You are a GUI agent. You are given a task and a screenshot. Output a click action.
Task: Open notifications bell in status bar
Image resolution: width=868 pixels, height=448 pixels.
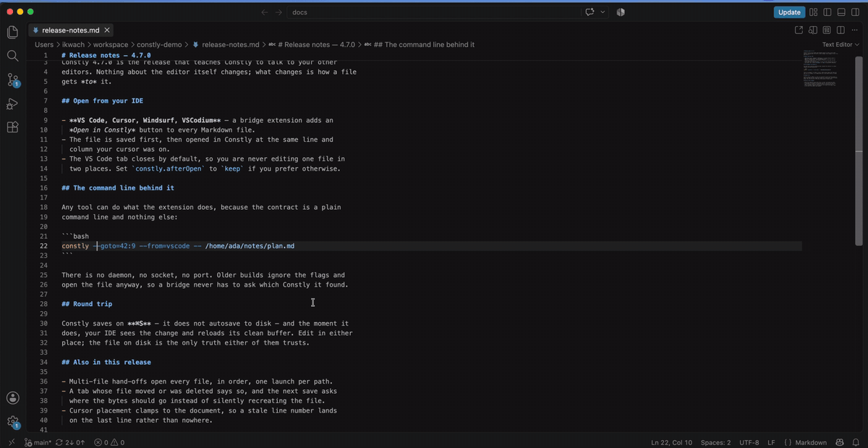[856, 442]
